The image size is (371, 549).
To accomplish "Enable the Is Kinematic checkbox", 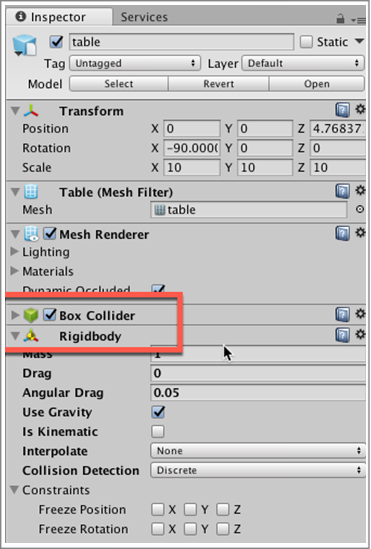I will click(158, 431).
